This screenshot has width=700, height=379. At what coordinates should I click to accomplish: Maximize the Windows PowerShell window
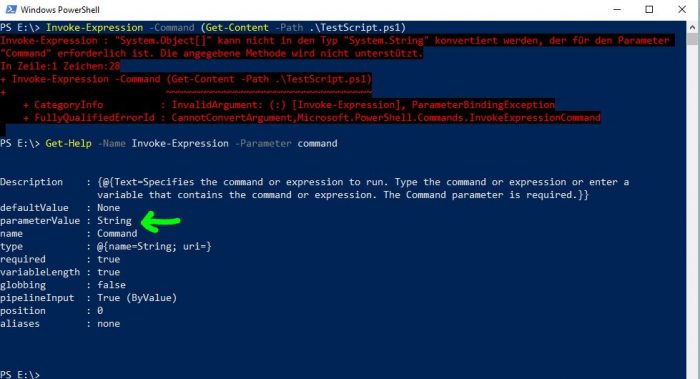[649, 9]
